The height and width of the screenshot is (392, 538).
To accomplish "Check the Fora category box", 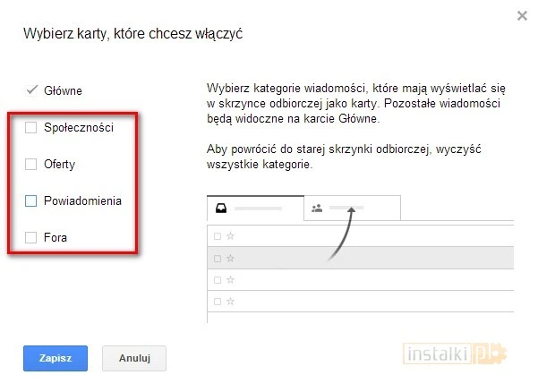I will click(30, 237).
